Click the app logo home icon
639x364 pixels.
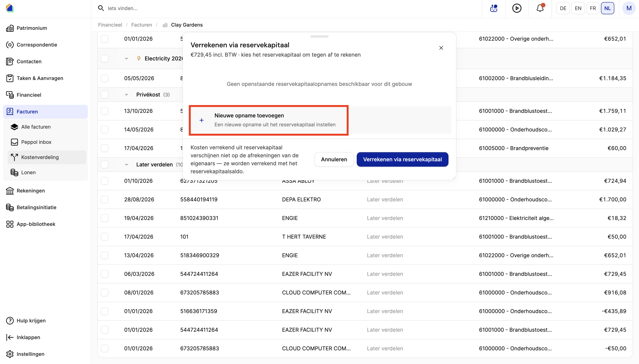point(10,8)
